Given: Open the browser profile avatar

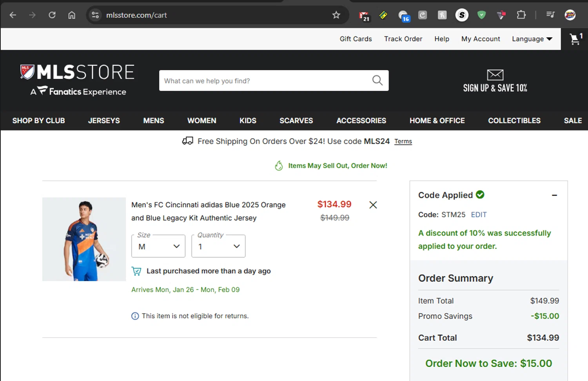Looking at the screenshot, I should click(x=570, y=15).
